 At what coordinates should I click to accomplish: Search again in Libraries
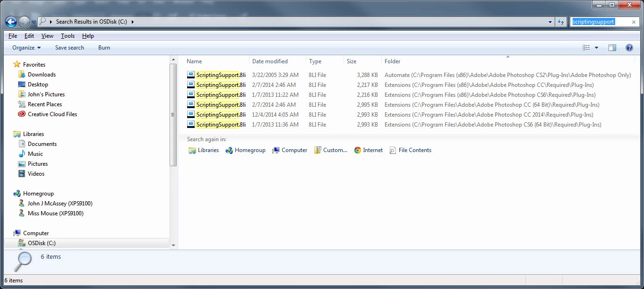[204, 150]
